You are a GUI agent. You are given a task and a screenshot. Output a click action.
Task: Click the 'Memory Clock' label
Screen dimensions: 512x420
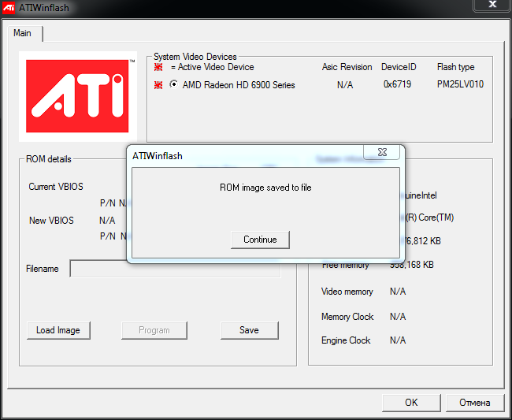[x=347, y=317]
